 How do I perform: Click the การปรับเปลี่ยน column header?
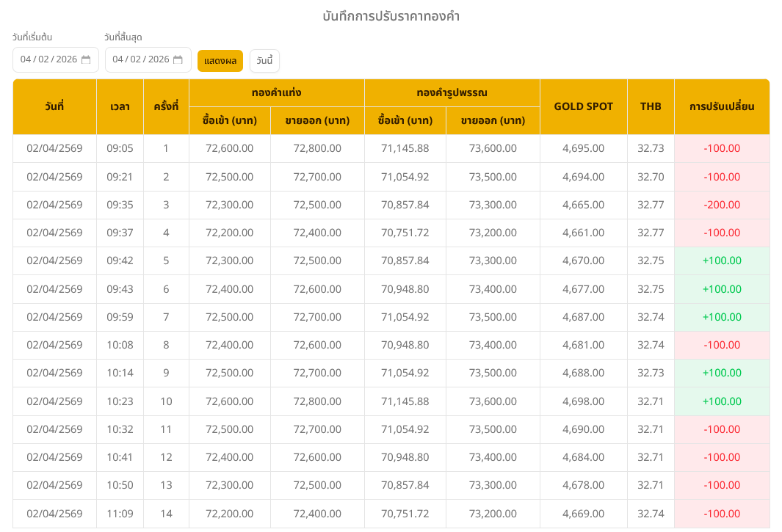(722, 106)
